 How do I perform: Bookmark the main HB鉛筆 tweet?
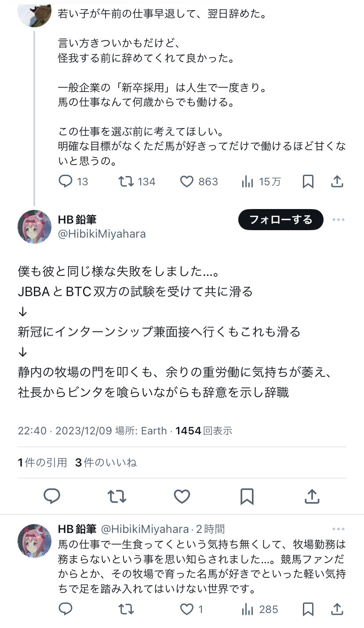(x=247, y=496)
